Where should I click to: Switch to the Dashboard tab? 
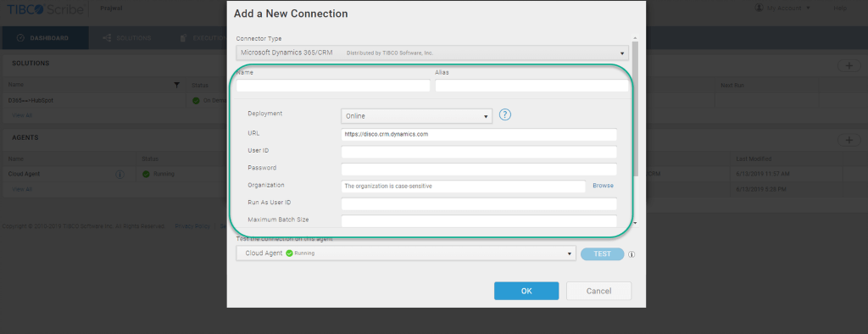(x=44, y=37)
